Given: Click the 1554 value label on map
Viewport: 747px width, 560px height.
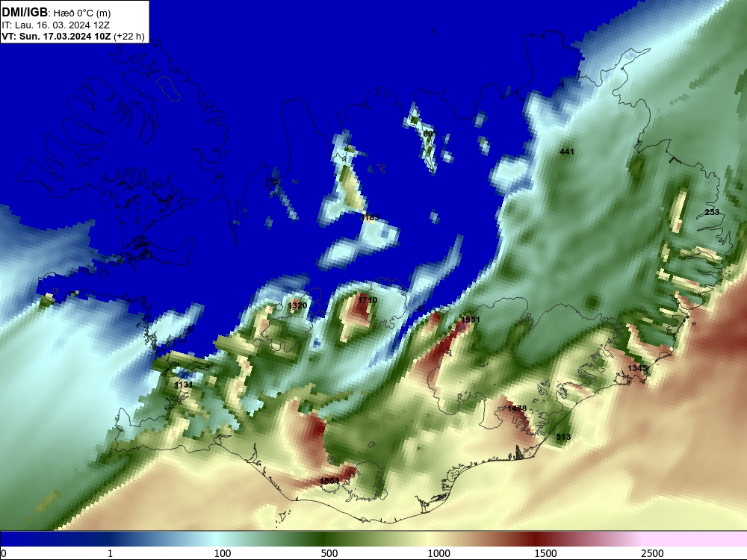Looking at the screenshot, I should click(329, 481).
